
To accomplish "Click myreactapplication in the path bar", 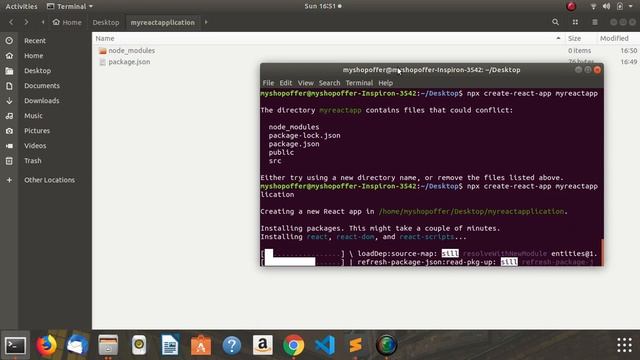I will [162, 22].
